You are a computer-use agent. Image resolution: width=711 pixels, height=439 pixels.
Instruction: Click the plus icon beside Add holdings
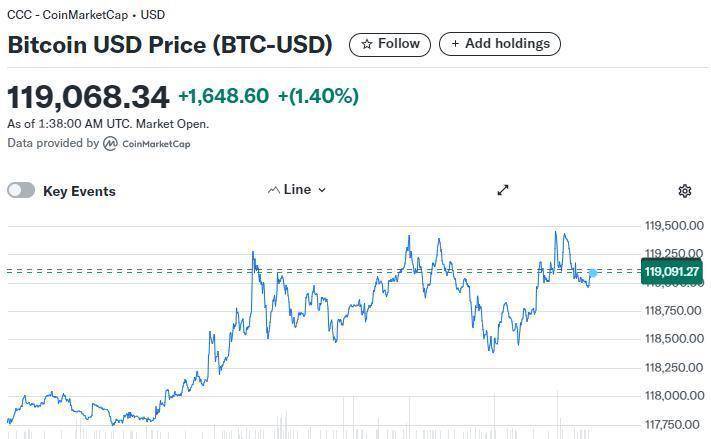456,44
